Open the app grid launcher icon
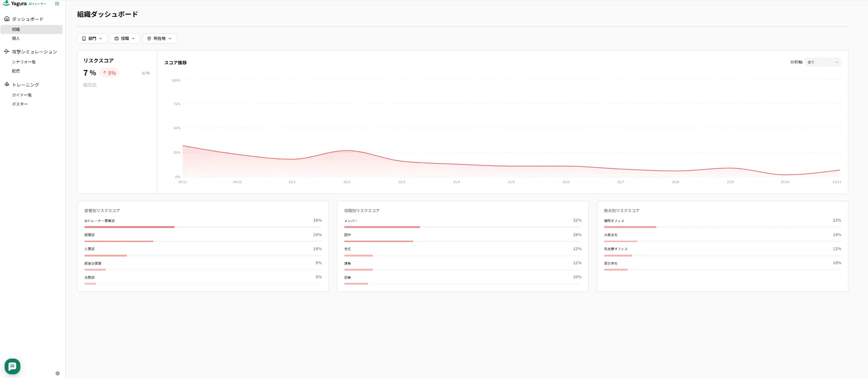This screenshot has height=378, width=868. point(57,4)
